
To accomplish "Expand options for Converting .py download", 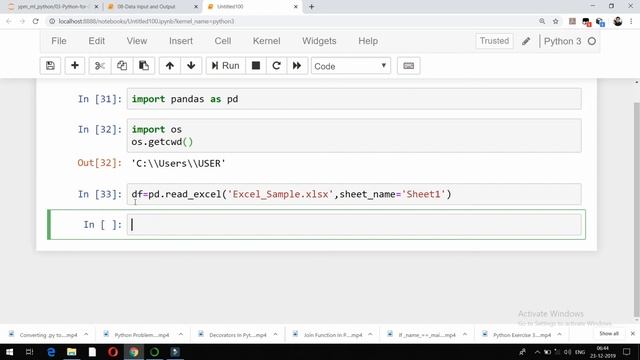I will (x=86, y=334).
